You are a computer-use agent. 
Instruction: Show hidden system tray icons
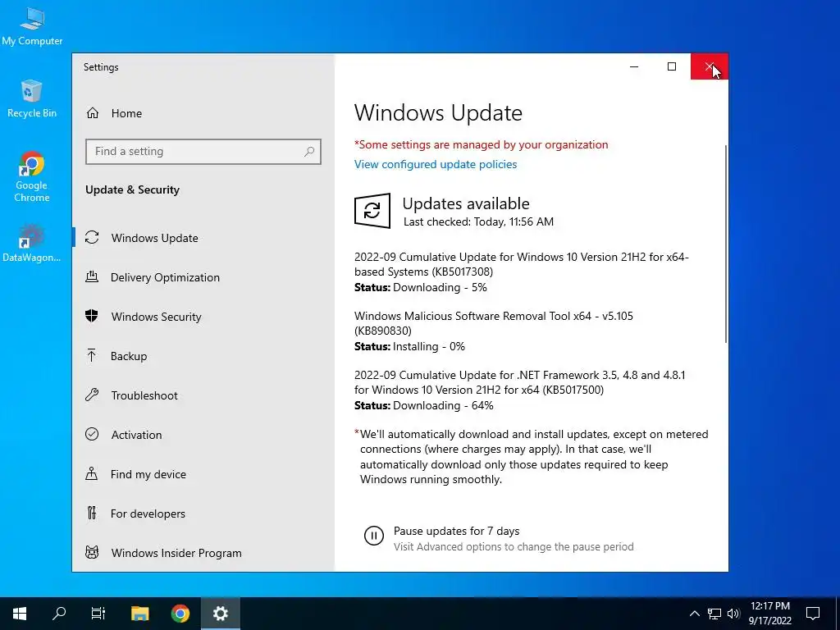coord(694,614)
